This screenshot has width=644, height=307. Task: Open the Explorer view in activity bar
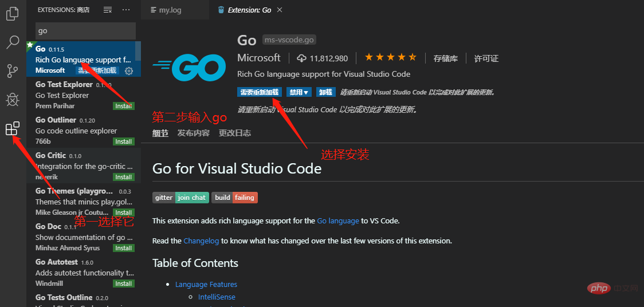click(12, 13)
